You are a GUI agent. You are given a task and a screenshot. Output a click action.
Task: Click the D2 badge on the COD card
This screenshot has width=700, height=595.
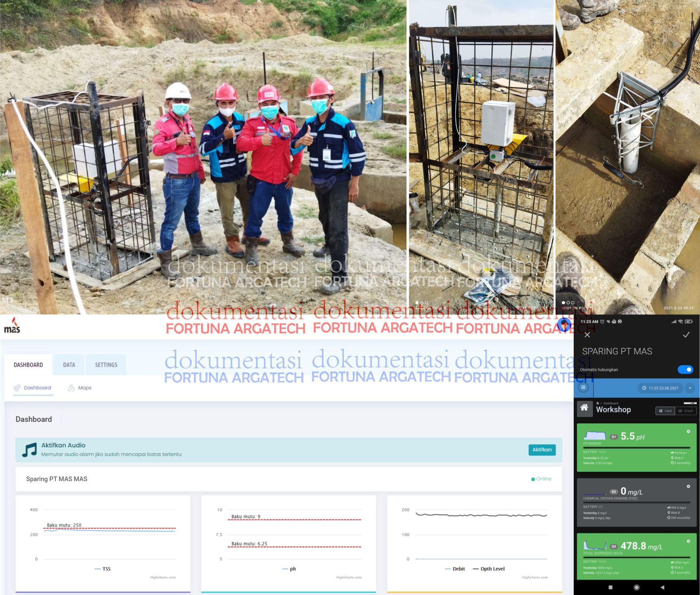coord(614,492)
